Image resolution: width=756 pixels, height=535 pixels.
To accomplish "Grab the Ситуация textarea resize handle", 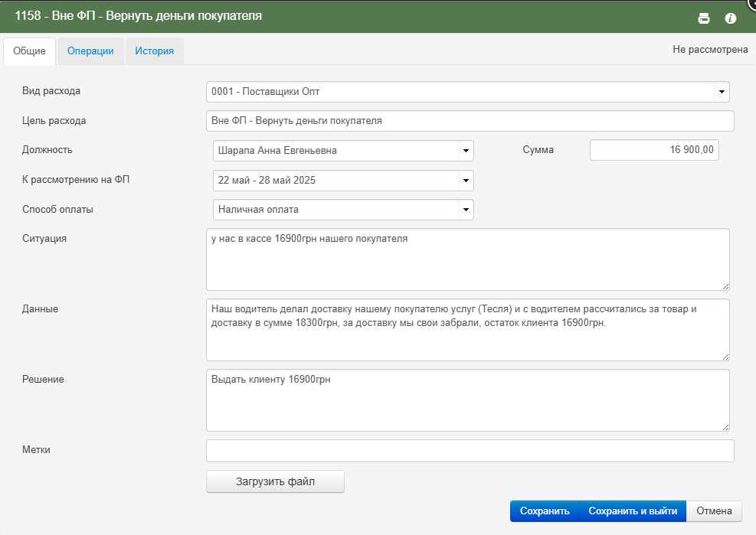I will click(725, 286).
